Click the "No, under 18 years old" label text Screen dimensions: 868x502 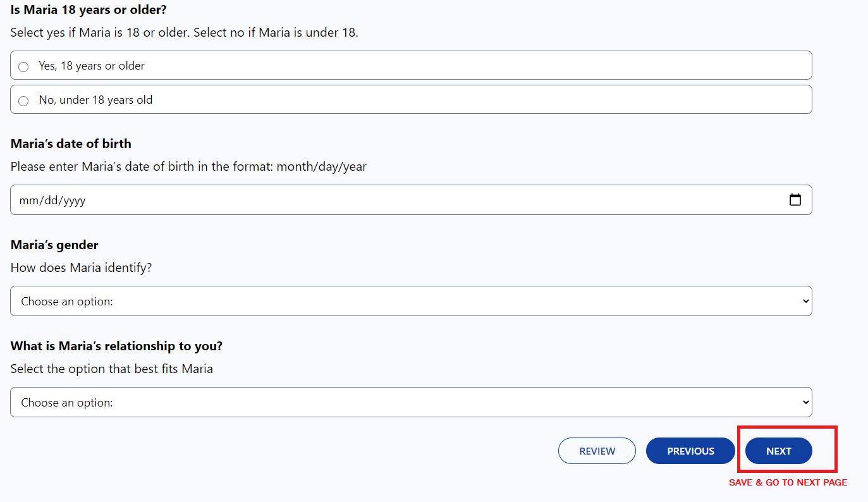point(95,100)
